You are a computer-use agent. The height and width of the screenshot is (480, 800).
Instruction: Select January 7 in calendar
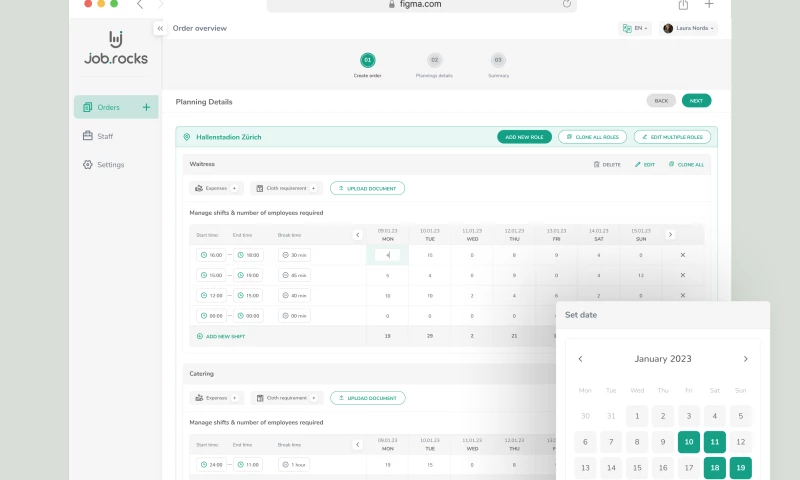(x=611, y=442)
